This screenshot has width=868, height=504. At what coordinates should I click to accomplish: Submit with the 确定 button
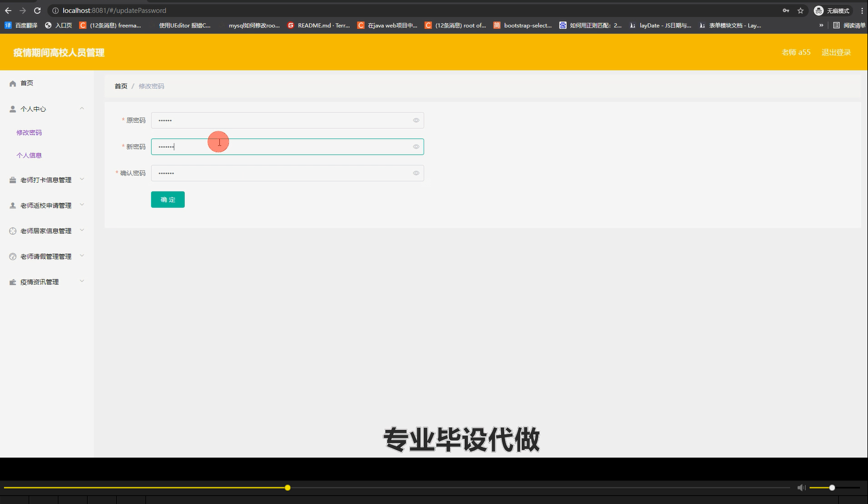click(x=168, y=199)
